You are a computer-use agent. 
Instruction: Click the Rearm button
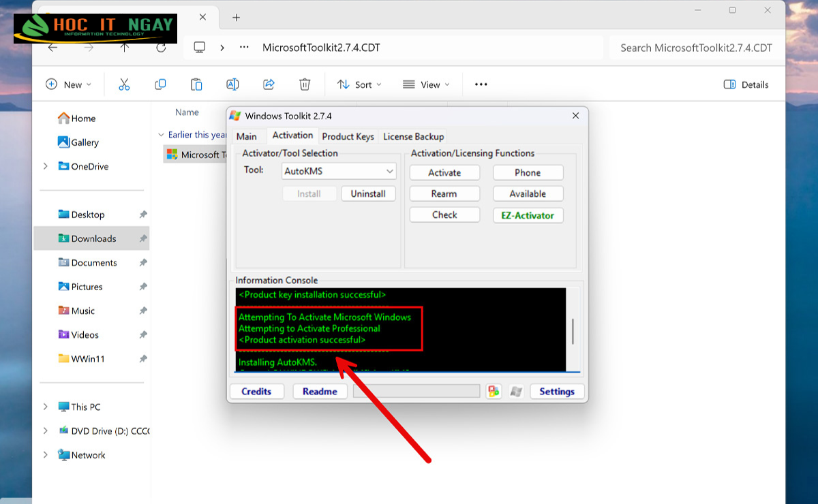point(444,194)
